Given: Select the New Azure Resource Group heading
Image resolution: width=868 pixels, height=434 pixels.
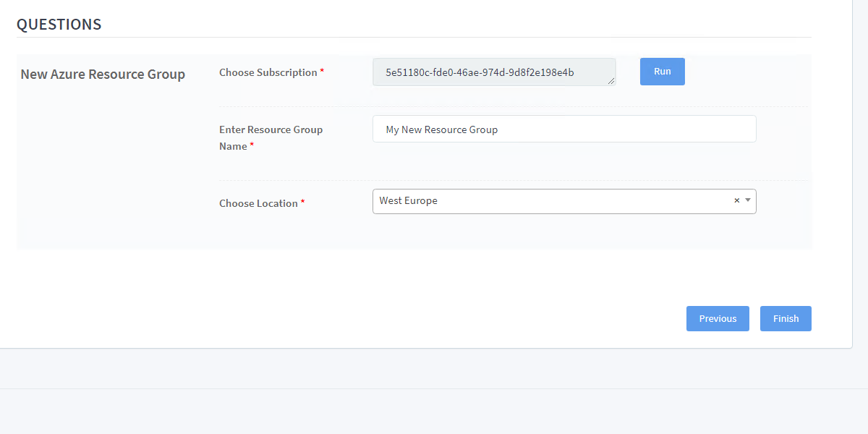Looking at the screenshot, I should point(103,75).
